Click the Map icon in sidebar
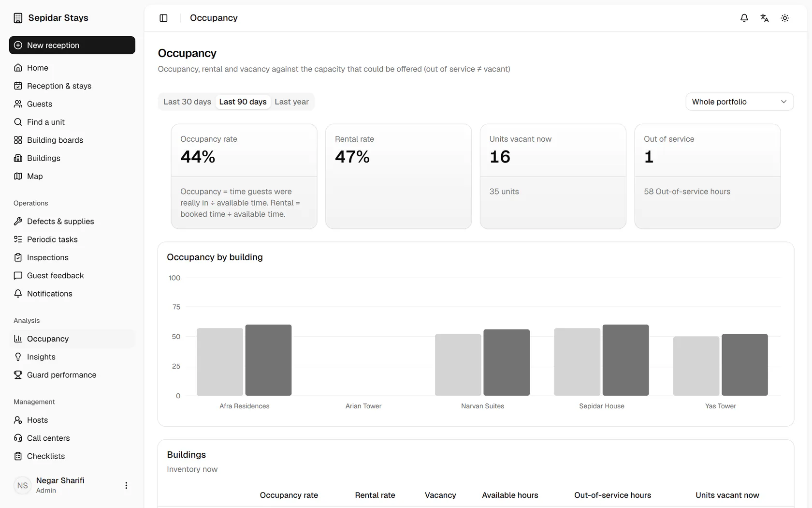 coord(18,176)
